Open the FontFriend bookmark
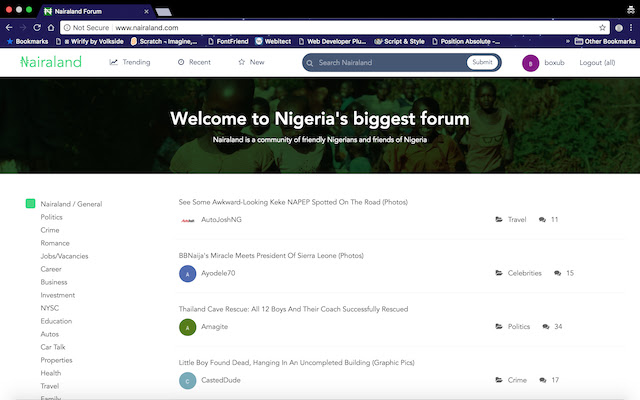 pyautogui.click(x=228, y=41)
